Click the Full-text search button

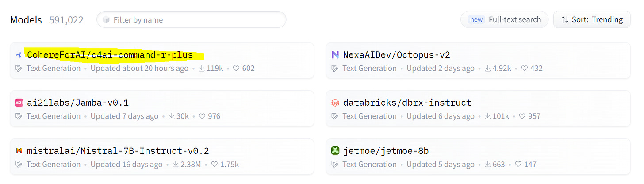[x=504, y=19]
